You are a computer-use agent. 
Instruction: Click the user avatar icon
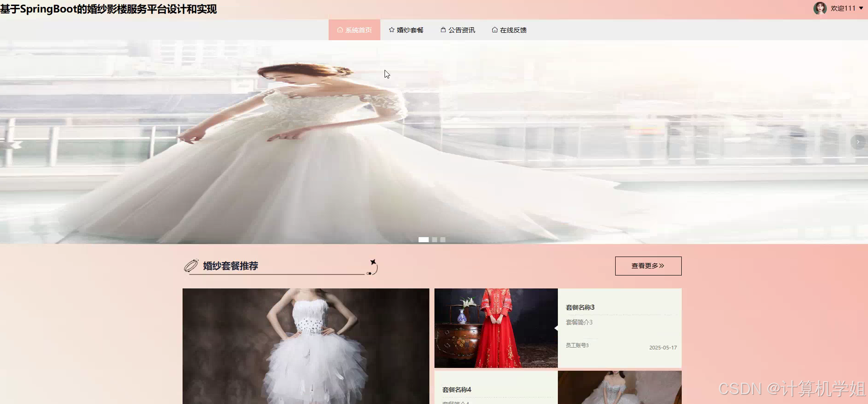click(820, 8)
